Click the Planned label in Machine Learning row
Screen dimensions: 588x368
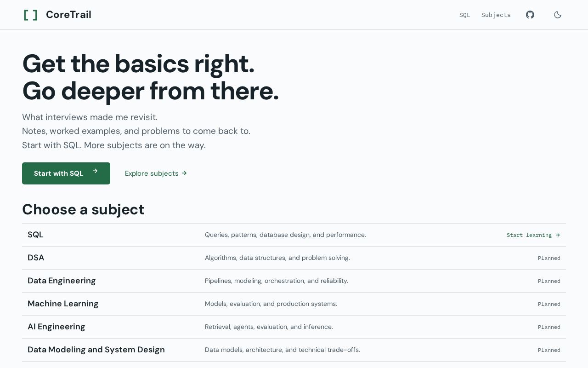coord(549,304)
